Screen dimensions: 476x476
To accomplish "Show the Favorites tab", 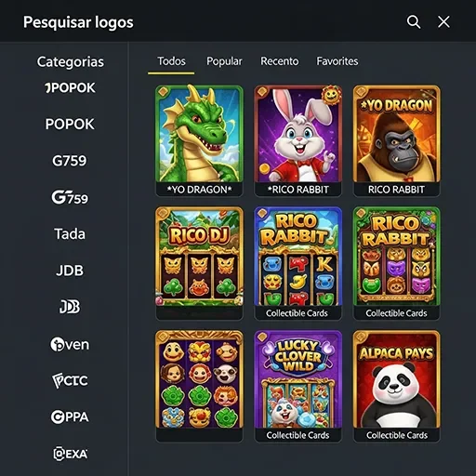I will click(337, 61).
